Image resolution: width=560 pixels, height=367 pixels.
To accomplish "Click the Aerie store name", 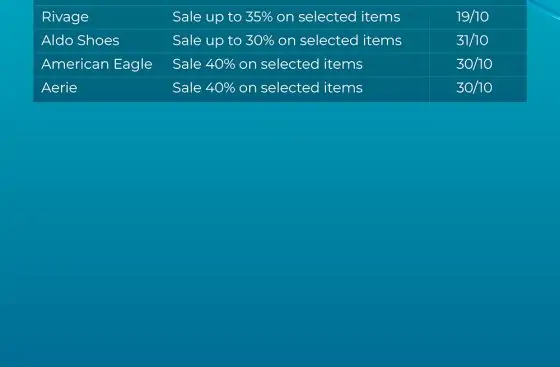I will coord(59,88).
